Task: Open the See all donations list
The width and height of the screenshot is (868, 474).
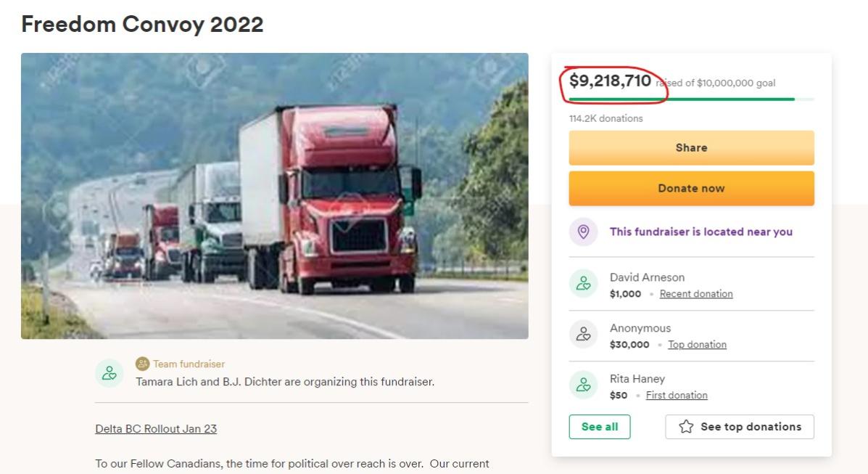Action: point(599,427)
